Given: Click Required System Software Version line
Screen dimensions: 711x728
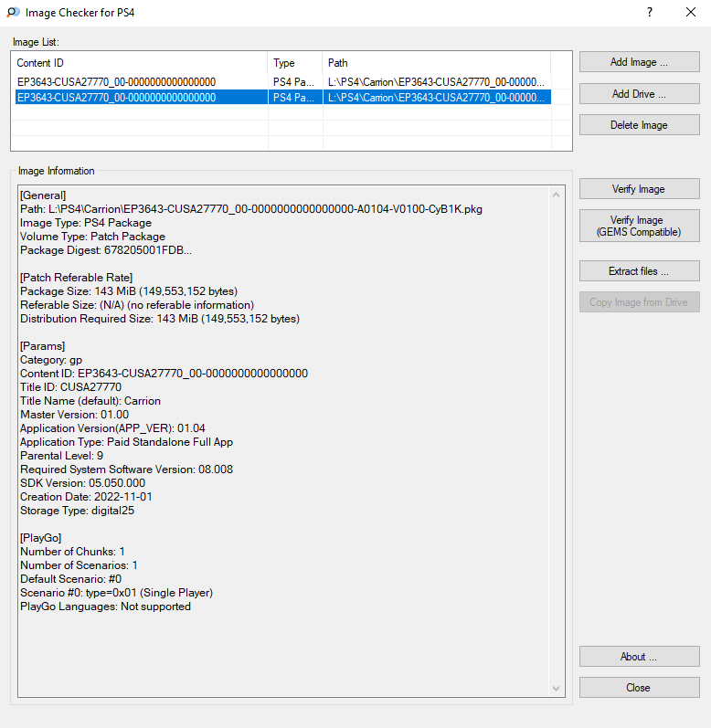Looking at the screenshot, I should coord(126,470).
